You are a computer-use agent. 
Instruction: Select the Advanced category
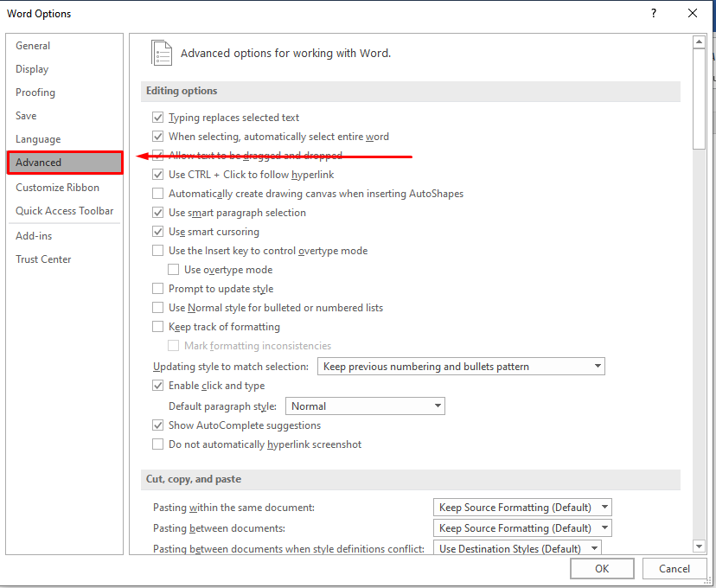point(65,163)
